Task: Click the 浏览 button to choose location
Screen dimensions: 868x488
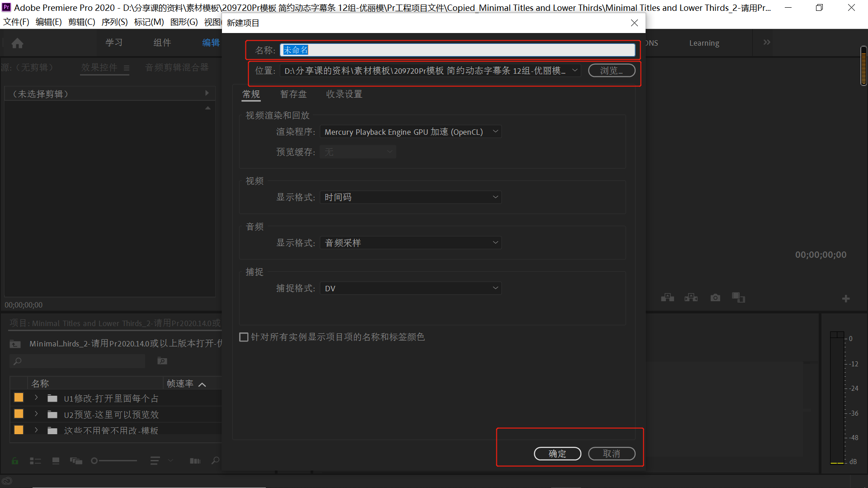Action: click(611, 71)
